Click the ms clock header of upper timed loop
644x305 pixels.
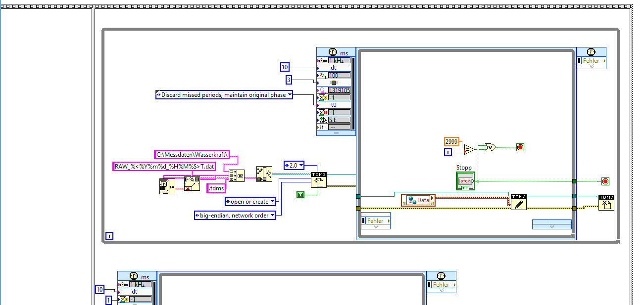pos(336,52)
